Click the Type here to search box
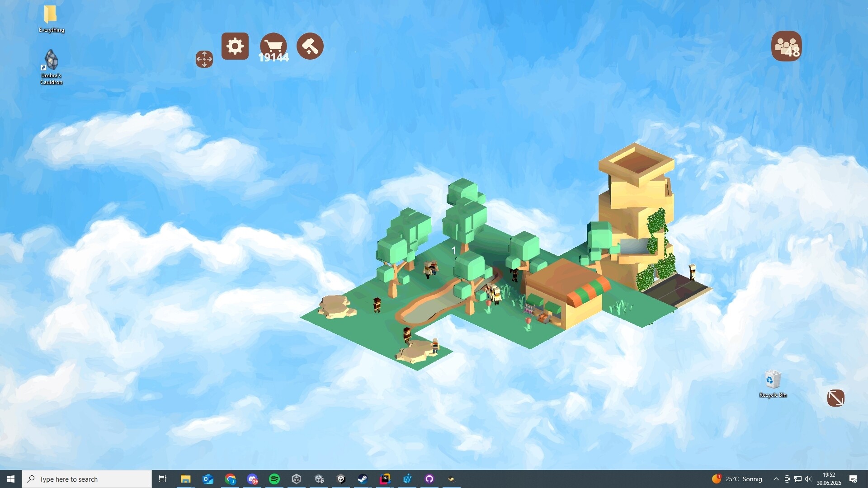The image size is (868, 488). (x=87, y=479)
